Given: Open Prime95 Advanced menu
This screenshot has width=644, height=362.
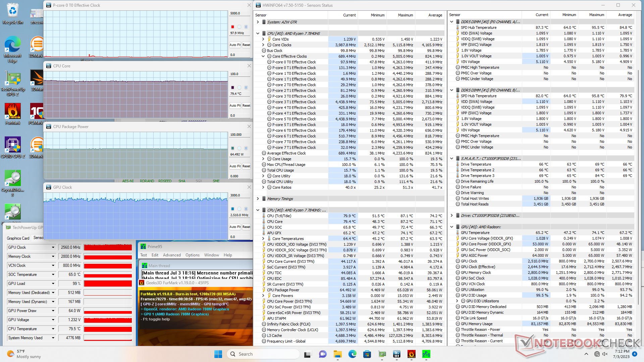Looking at the screenshot, I should click(172, 255).
